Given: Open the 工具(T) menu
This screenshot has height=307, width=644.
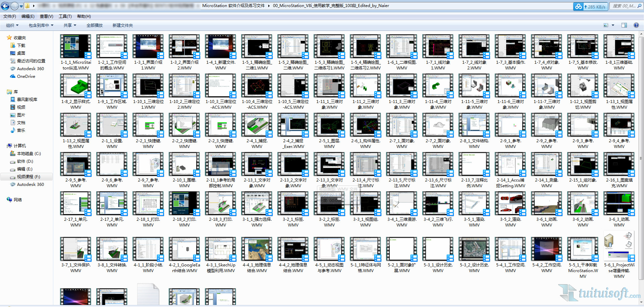Looking at the screenshot, I should coord(65,16).
